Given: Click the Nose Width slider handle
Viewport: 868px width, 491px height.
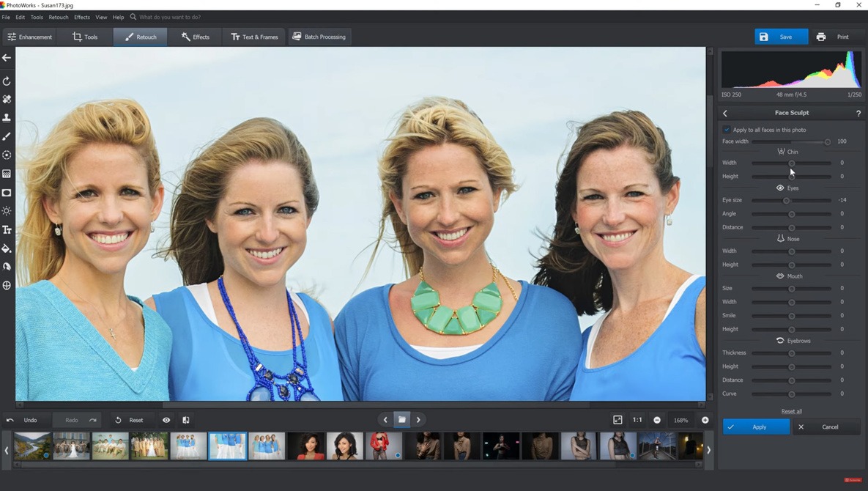Looking at the screenshot, I should (x=792, y=251).
